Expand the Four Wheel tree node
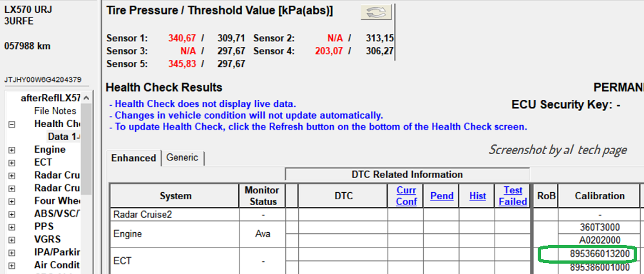 click(11, 201)
